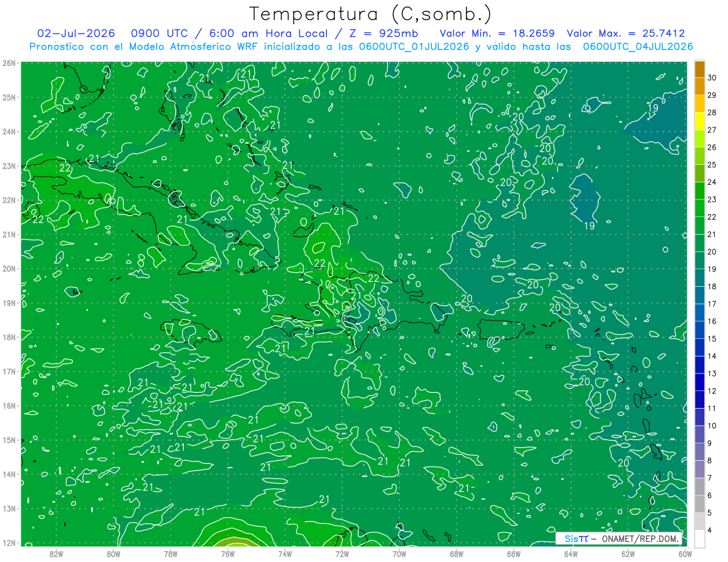
Task: Click the 80W longitude axis label
Action: tap(113, 554)
